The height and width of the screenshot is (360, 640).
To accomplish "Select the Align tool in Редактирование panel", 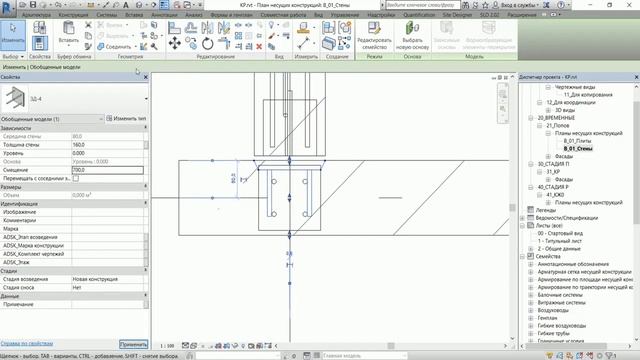I will click(x=174, y=28).
